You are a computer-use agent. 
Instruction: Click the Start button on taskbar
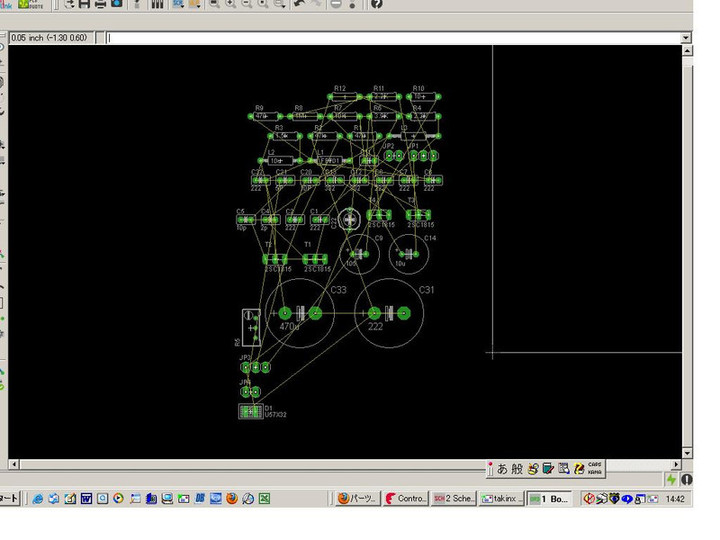coord(8,498)
